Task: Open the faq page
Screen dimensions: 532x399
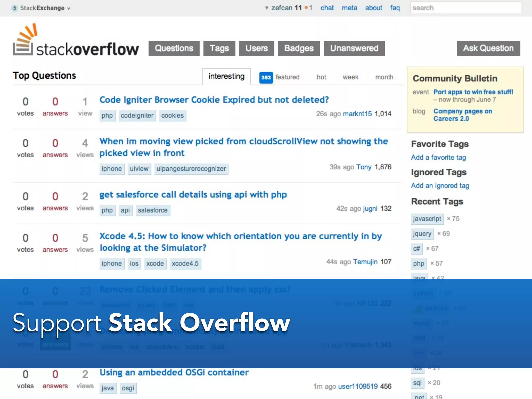Action: 395,8
